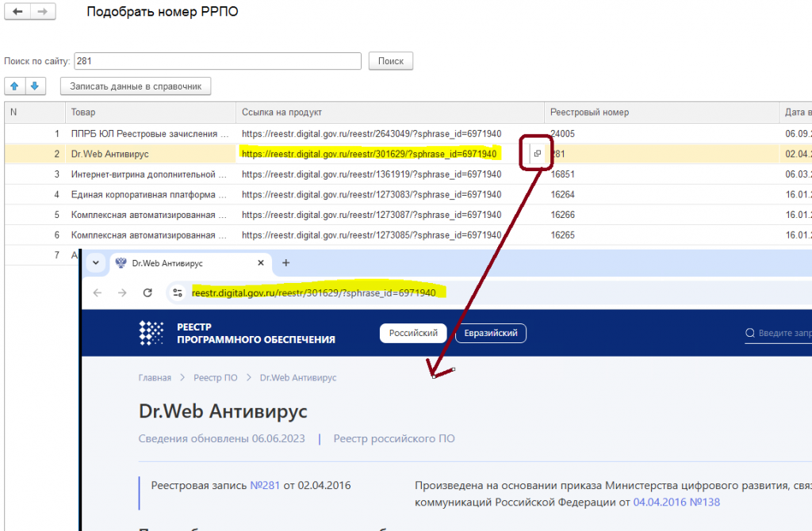The image size is (812, 531).
Task: Reload the browser page
Action: click(147, 293)
